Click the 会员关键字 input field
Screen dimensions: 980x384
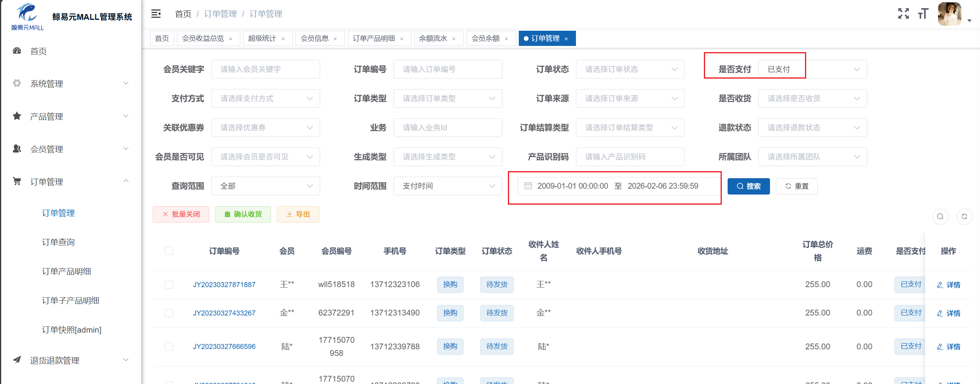265,69
